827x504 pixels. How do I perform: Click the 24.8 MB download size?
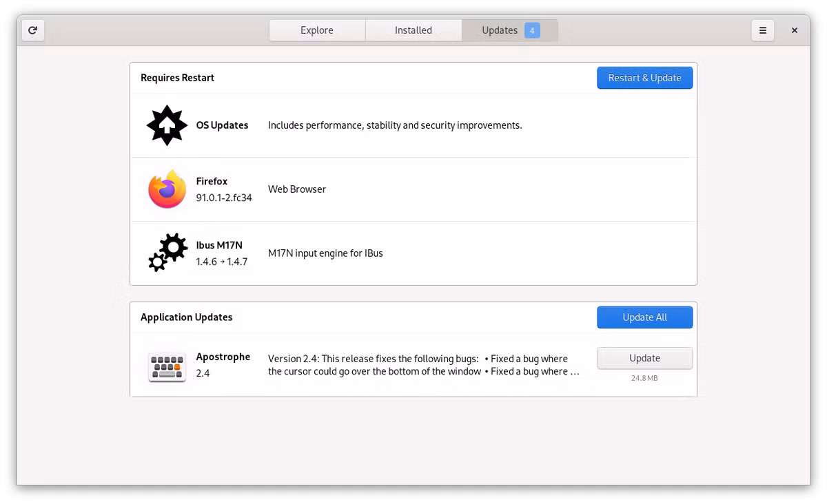click(x=644, y=378)
